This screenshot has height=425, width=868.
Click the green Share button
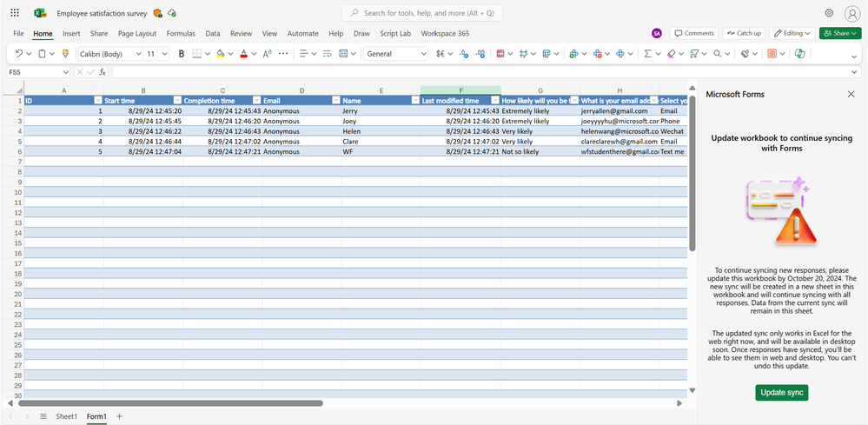coord(840,33)
